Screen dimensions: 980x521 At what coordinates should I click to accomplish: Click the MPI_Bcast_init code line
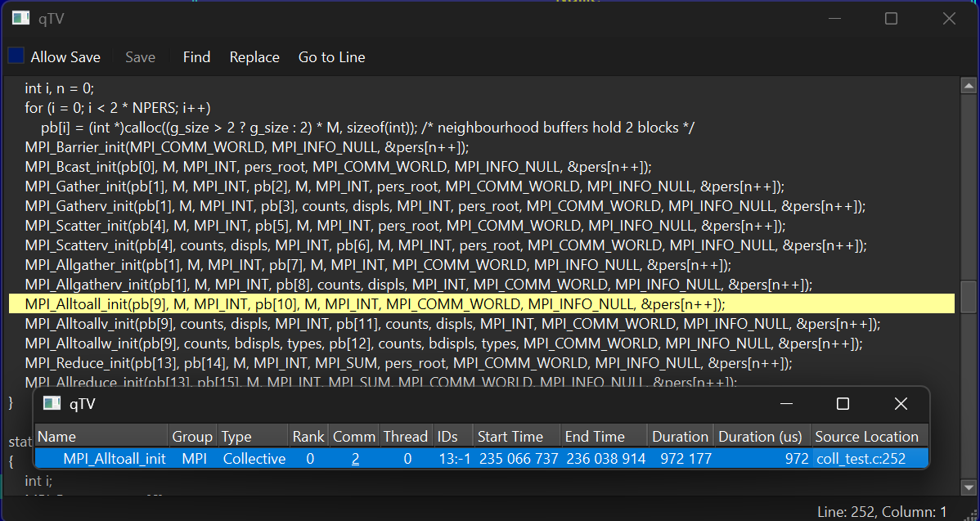point(338,168)
